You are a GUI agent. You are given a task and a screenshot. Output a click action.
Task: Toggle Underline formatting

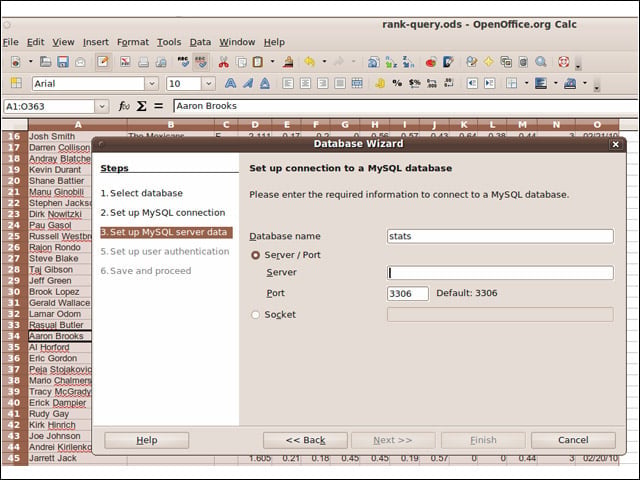click(265, 83)
